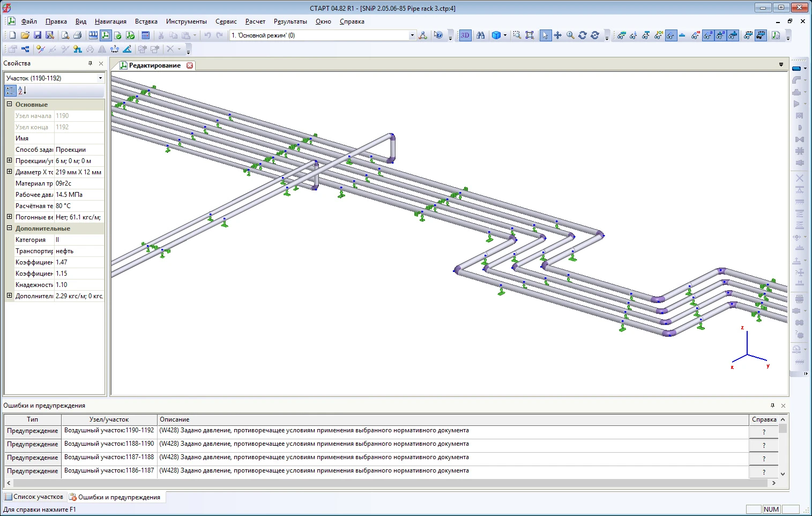Click the Save diskette icon
This screenshot has width=812, height=516.
(38, 35)
